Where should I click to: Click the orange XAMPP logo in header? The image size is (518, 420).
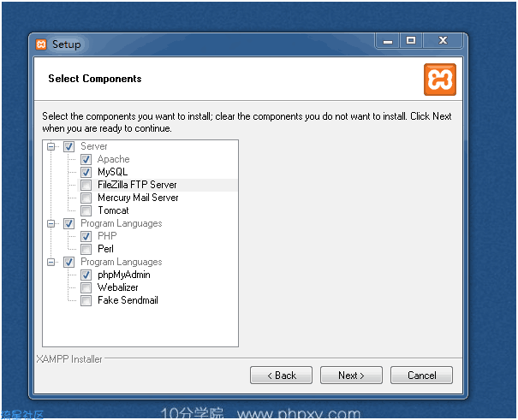click(x=440, y=80)
